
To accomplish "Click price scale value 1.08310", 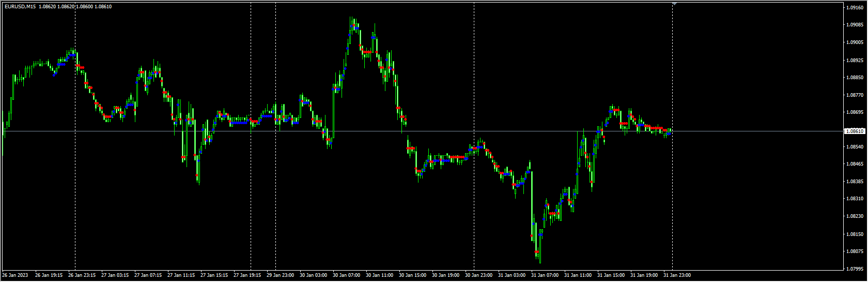I will pos(856,199).
